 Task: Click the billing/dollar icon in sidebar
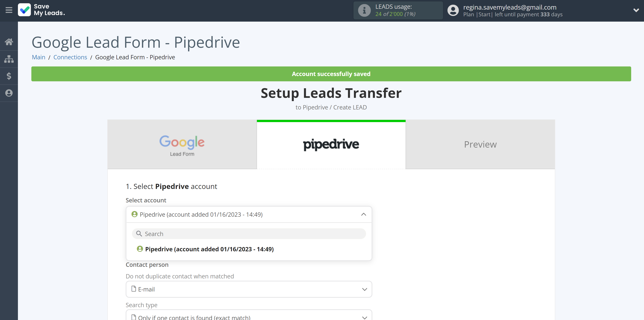pyautogui.click(x=9, y=76)
